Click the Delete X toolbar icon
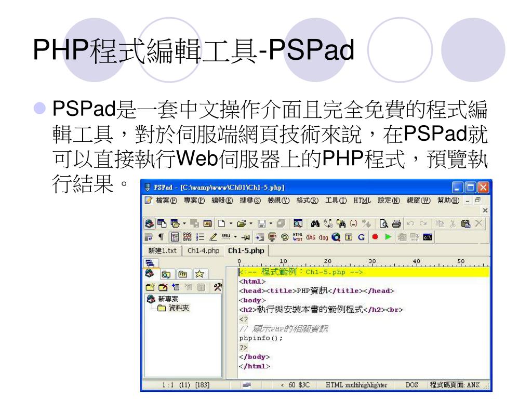This screenshot has height=399, width=532. click(478, 223)
